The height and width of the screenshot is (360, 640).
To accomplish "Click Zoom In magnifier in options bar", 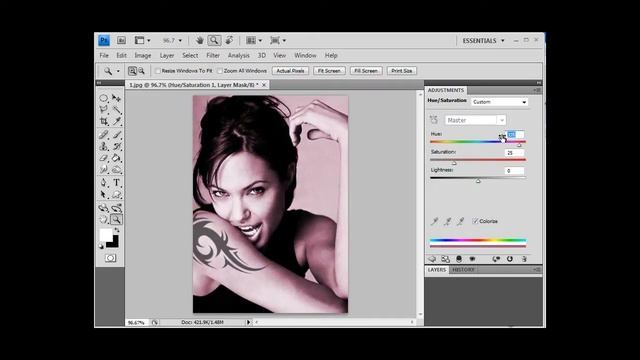I will [132, 71].
